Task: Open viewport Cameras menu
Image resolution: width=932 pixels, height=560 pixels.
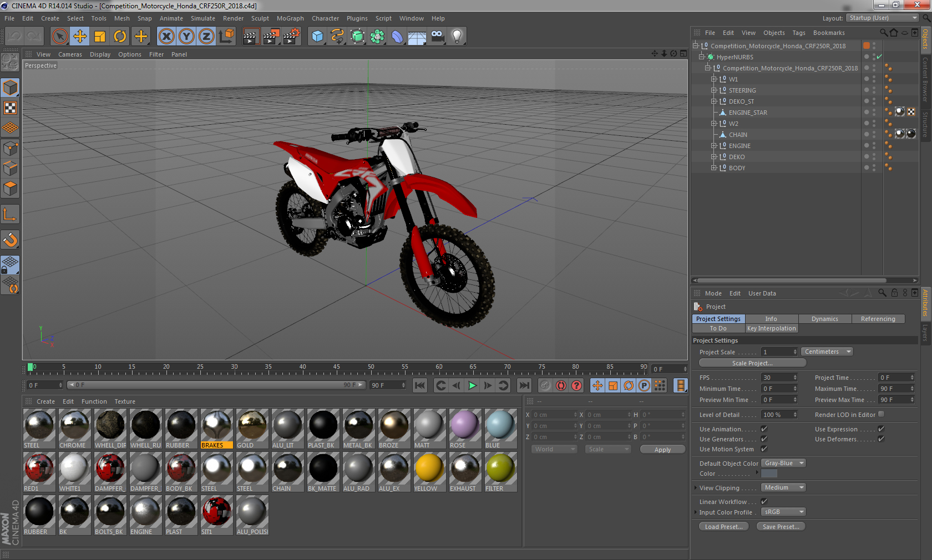Action: (70, 54)
